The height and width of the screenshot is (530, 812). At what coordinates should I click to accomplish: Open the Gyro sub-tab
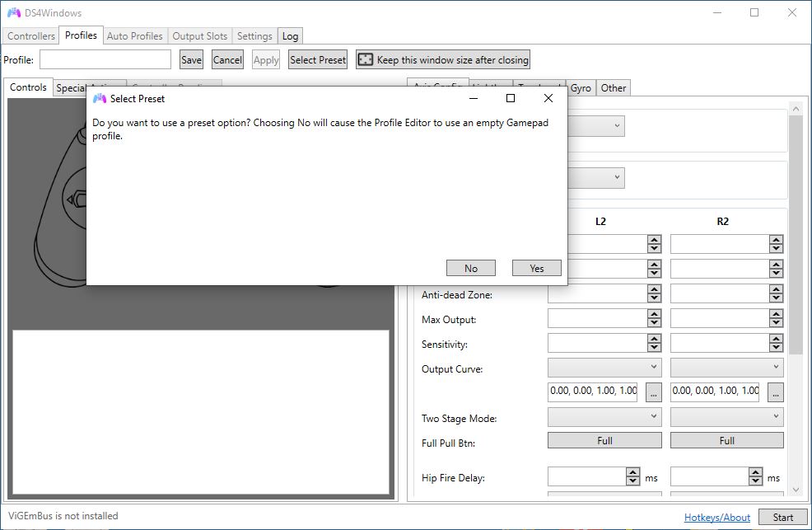pyautogui.click(x=581, y=88)
